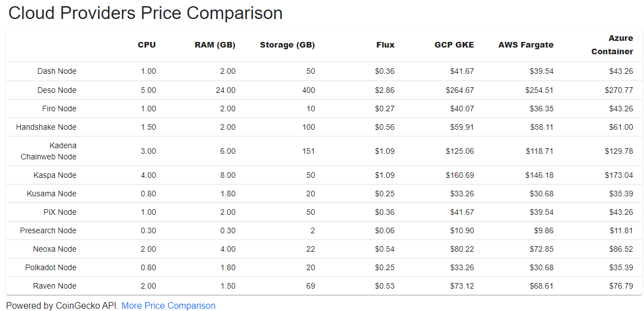Select the Raven Node row label

[x=55, y=286]
